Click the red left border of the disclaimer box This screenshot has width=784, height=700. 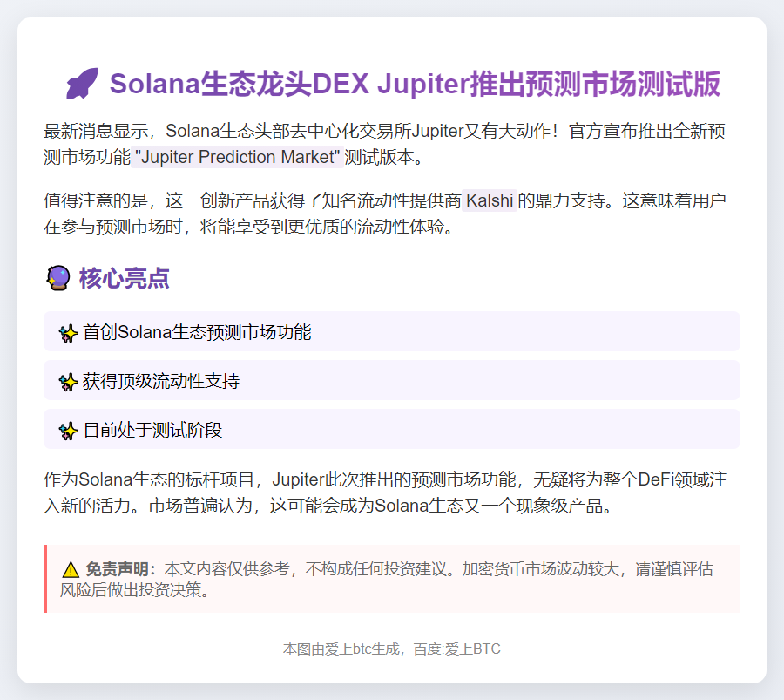[x=45, y=579]
